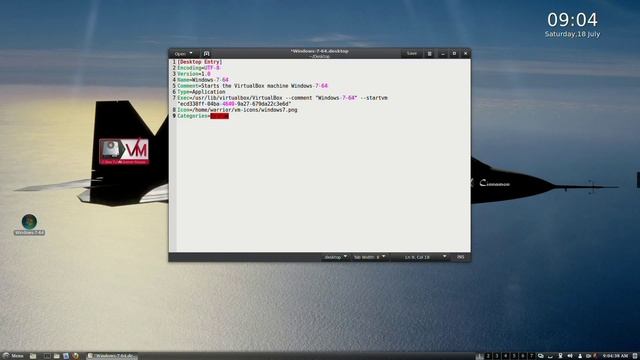This screenshot has width=640, height=360.
Task: Toggle the INS insert mode indicator
Action: [460, 257]
